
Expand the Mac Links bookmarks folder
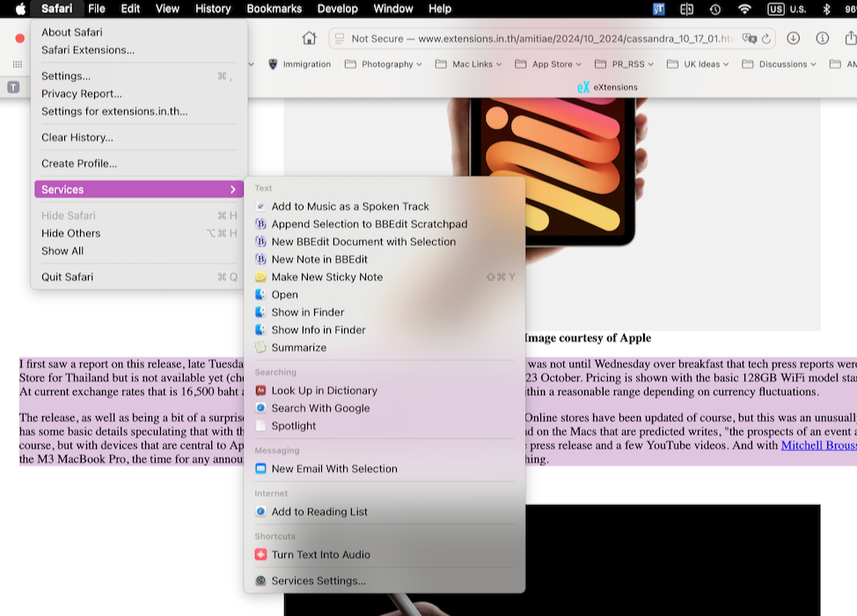[468, 64]
